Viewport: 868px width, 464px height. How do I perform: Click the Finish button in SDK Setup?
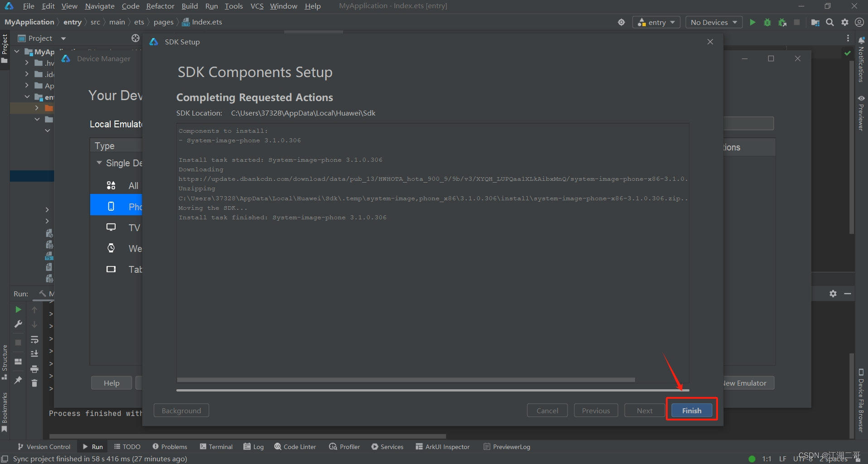tap(691, 411)
